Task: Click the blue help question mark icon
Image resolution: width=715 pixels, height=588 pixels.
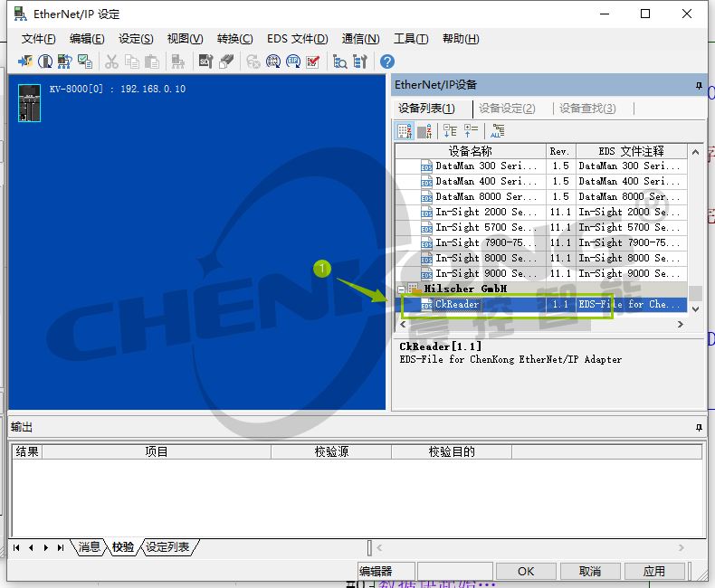Action: coord(387,62)
